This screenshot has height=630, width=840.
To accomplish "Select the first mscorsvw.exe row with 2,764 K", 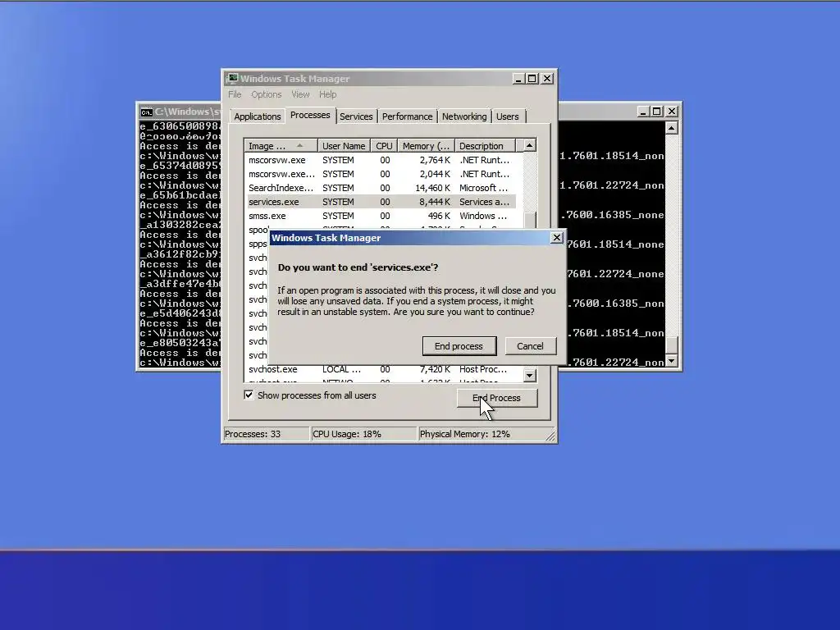I will tap(381, 160).
